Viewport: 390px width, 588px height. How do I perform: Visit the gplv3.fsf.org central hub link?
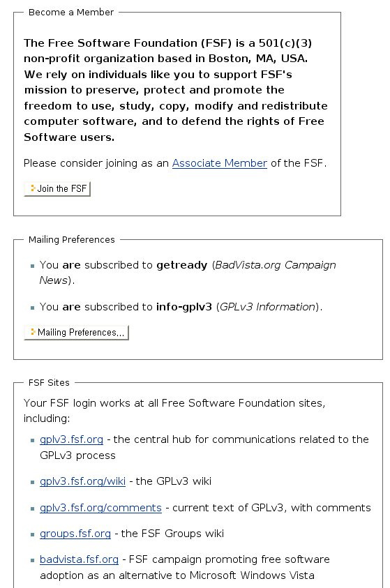pyautogui.click(x=71, y=439)
